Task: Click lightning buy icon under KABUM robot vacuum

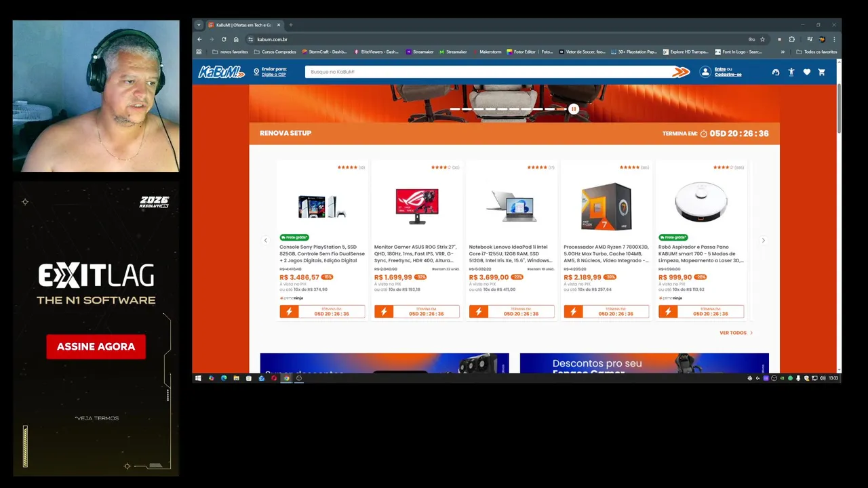Action: point(667,312)
